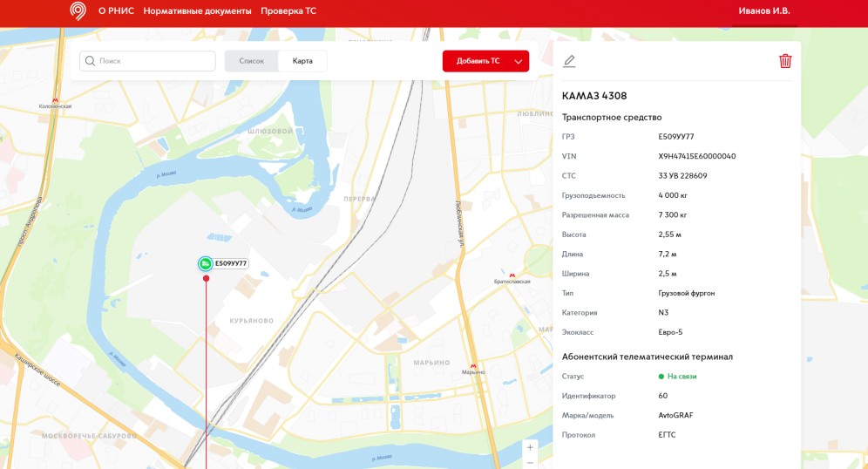
Task: Click the Транспортное средство section heading
Action: tap(612, 118)
